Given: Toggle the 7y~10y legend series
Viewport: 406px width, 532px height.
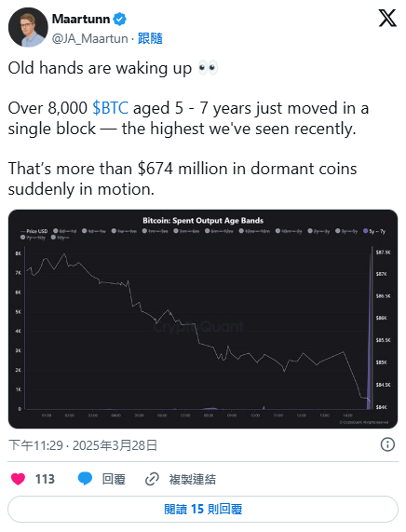Looking at the screenshot, I should pyautogui.click(x=33, y=238).
